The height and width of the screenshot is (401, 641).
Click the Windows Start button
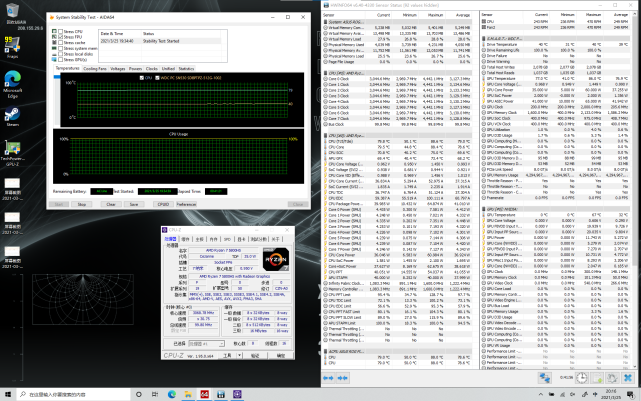coord(6,395)
